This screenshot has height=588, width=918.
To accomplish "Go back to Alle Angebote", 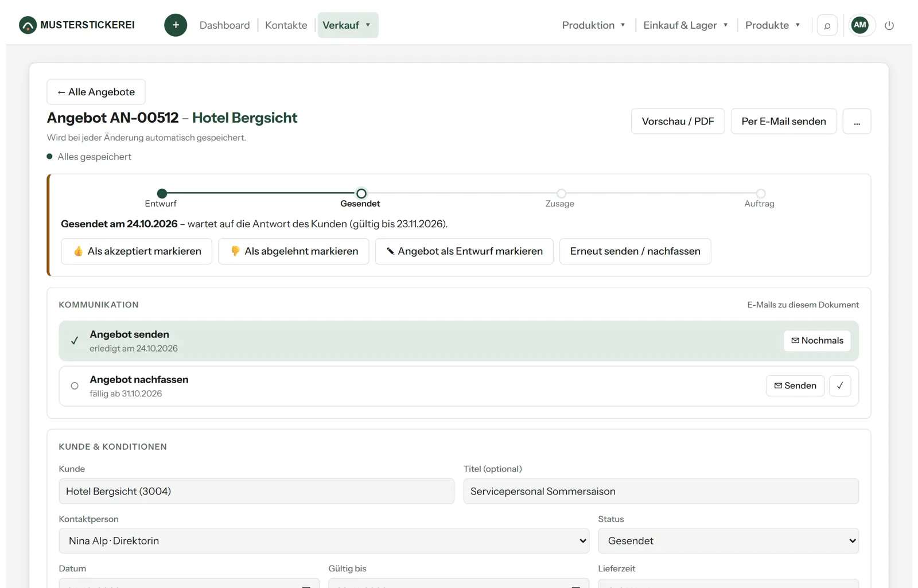I will click(x=96, y=92).
